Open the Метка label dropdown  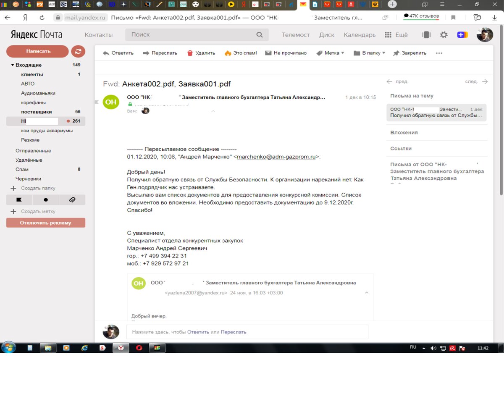pos(330,53)
